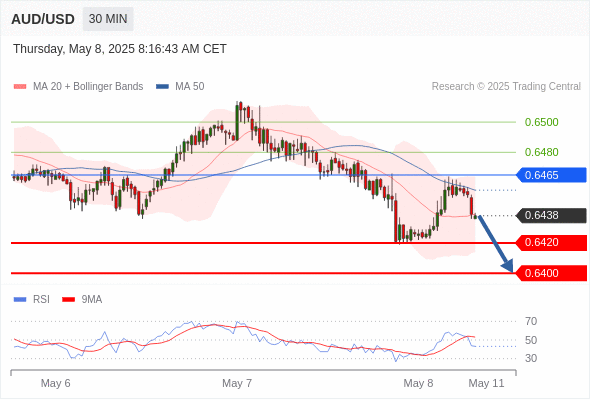Click the May 7 date axis label
The width and height of the screenshot is (590, 400).
pyautogui.click(x=237, y=383)
